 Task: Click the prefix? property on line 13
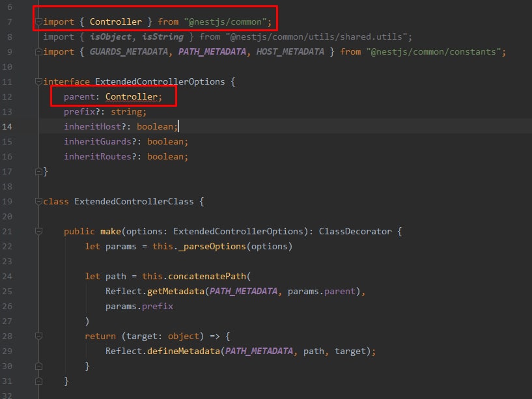(82, 111)
